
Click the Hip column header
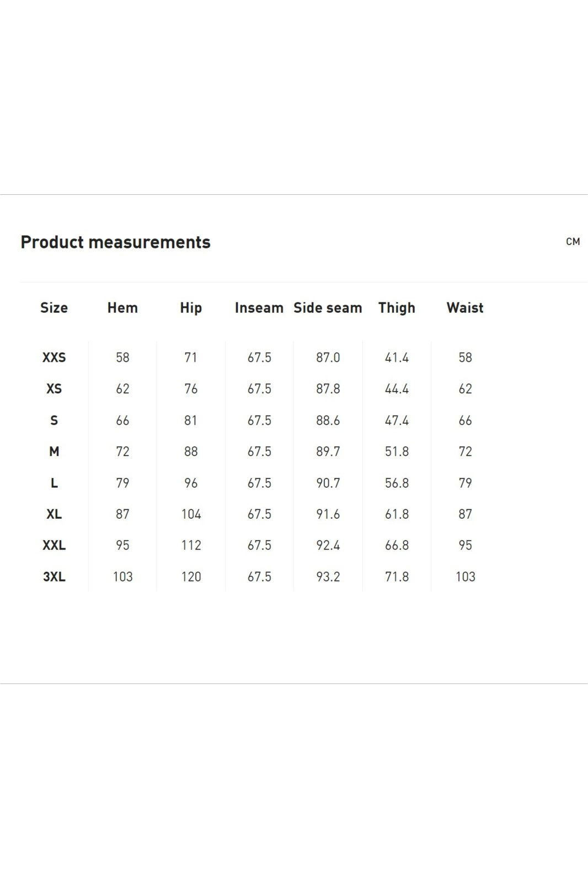[x=191, y=308]
